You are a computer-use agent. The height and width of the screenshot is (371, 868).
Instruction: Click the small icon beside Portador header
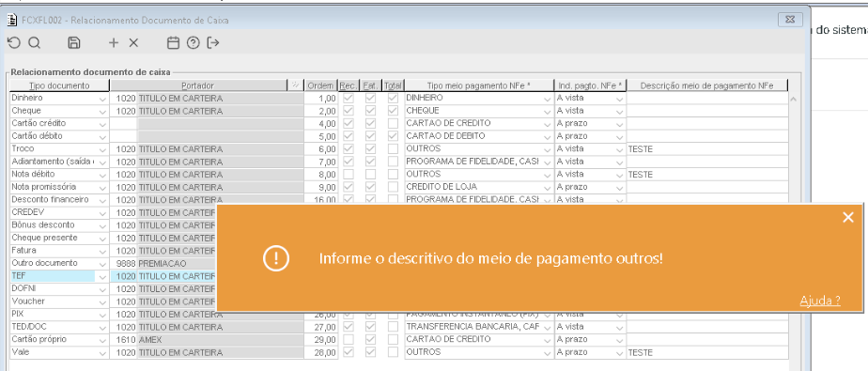296,85
